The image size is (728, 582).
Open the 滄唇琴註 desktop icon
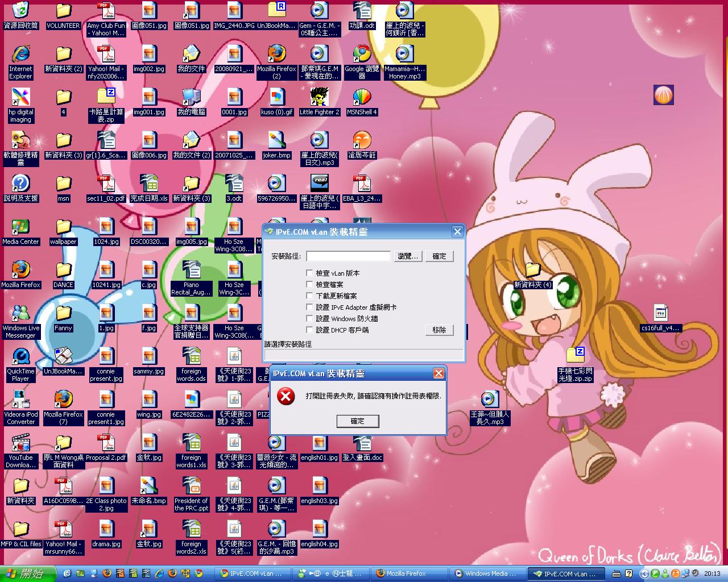[x=362, y=145]
